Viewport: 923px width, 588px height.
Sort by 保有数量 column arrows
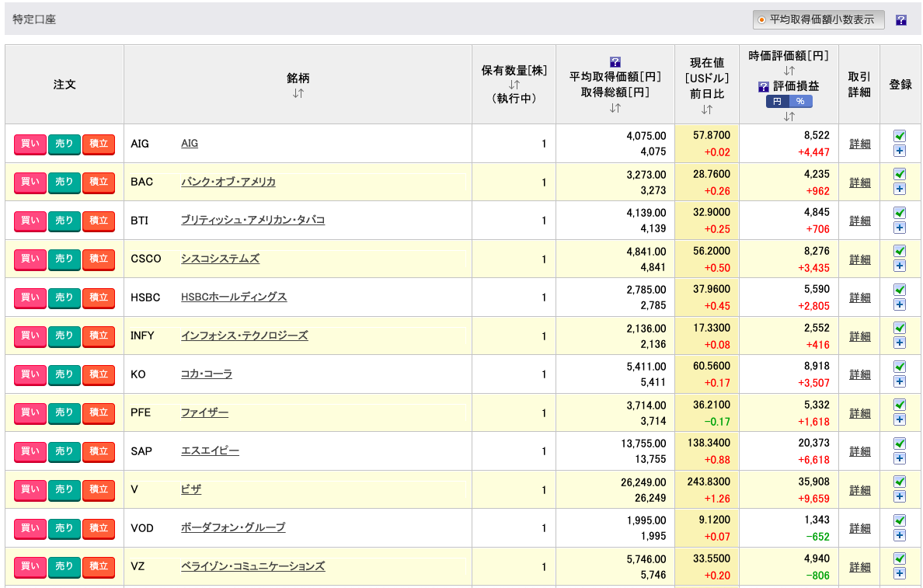(x=514, y=85)
